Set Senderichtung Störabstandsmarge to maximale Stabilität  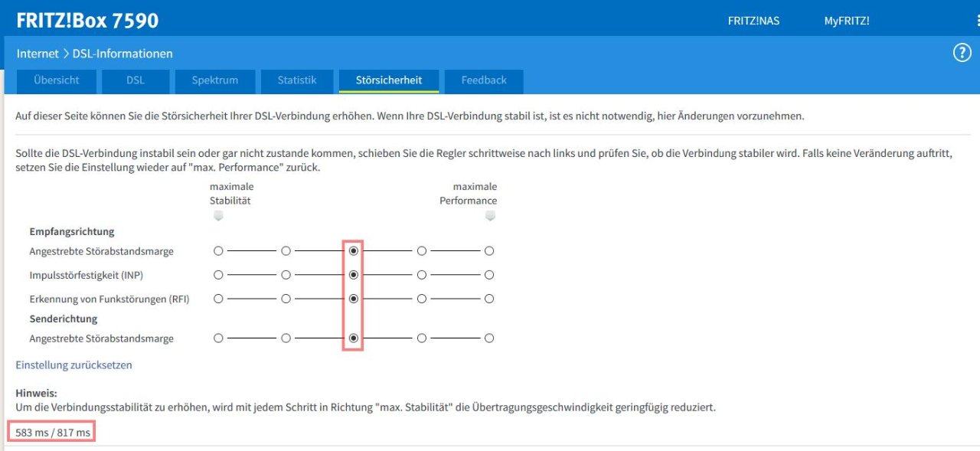218,338
